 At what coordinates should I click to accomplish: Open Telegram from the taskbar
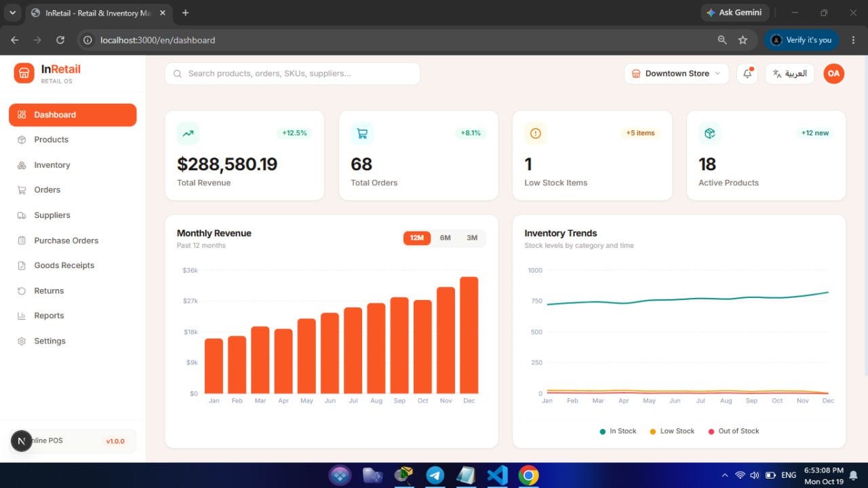click(435, 475)
